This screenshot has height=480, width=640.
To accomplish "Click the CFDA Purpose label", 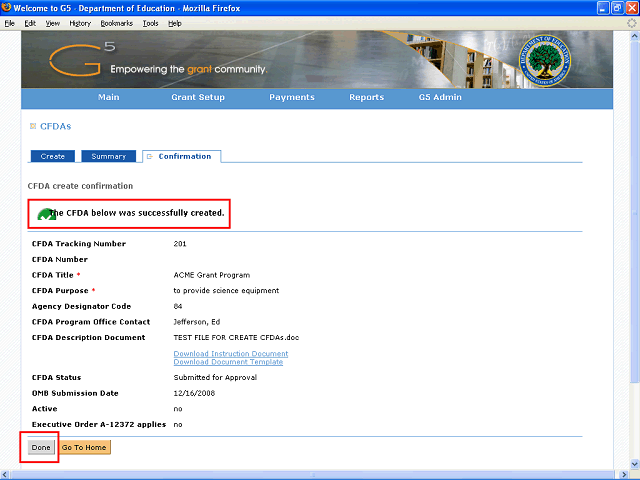I will 60,291.
